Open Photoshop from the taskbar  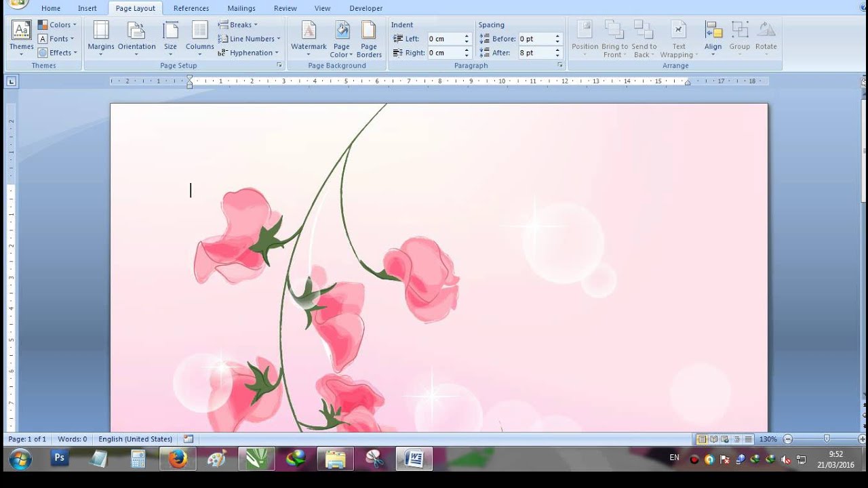click(x=60, y=459)
